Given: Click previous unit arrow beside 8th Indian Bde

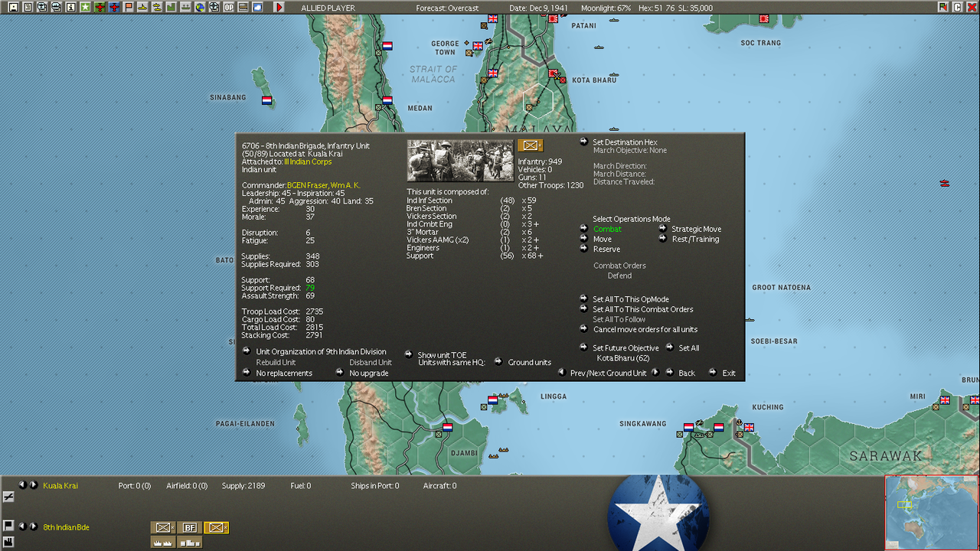Looking at the screenshot, I should point(22,527).
